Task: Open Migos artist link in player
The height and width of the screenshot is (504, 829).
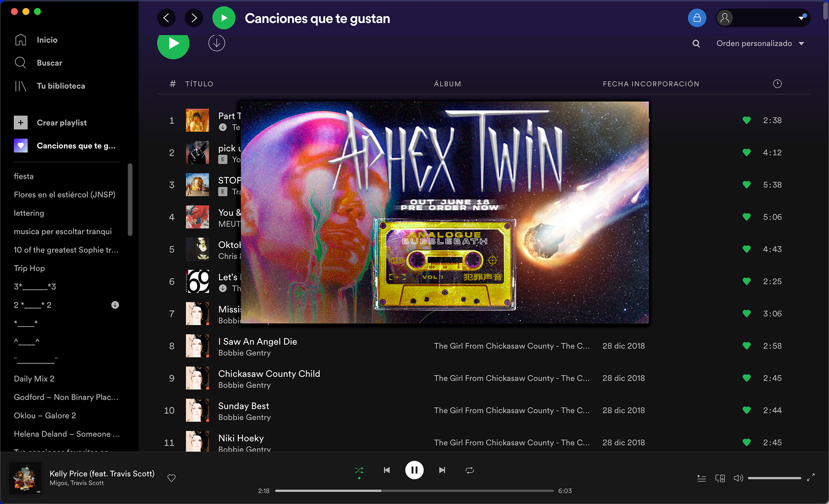Action: tap(58, 483)
